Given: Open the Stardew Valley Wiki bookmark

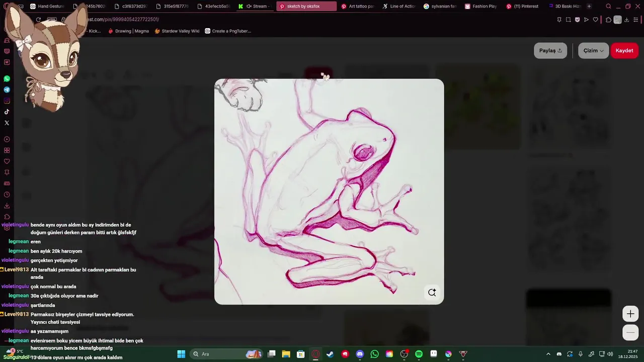Looking at the screenshot, I should pos(177,31).
